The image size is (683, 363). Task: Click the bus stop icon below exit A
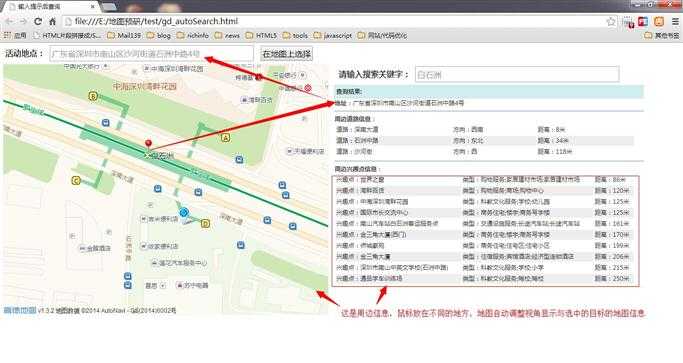[x=239, y=159]
